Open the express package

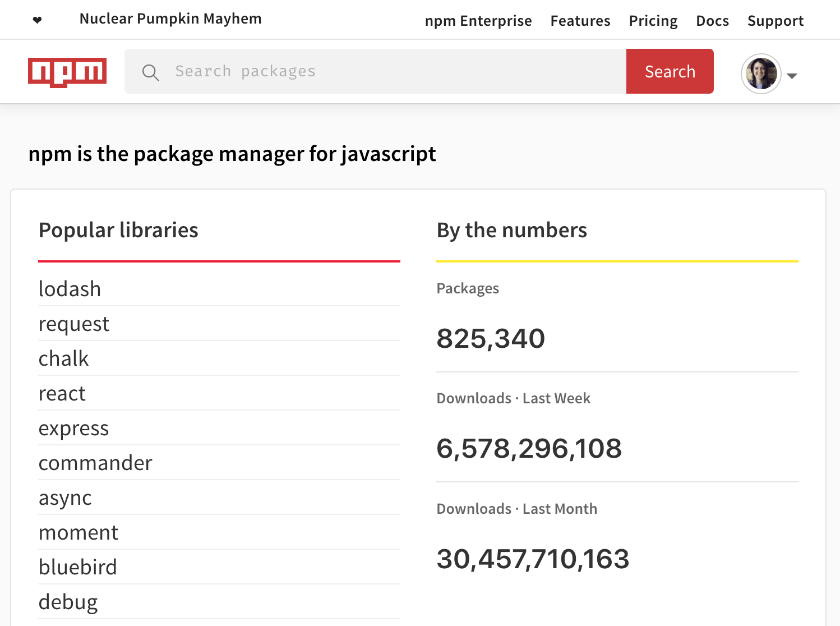73,428
